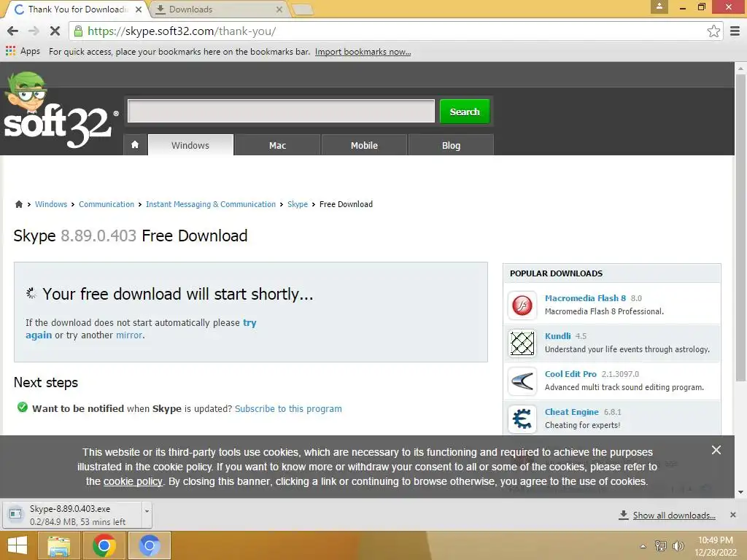The image size is (747, 560).
Task: Click Subscribe to this program link
Action: 288,408
